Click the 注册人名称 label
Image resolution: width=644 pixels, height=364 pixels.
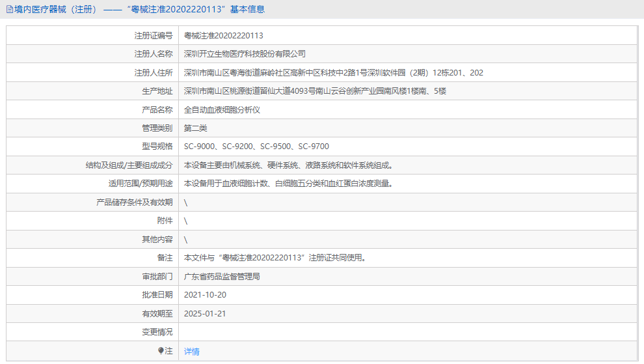pos(154,54)
